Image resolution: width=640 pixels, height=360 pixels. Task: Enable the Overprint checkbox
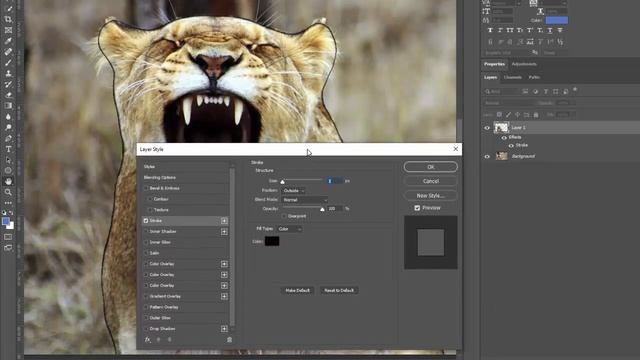[x=284, y=216]
